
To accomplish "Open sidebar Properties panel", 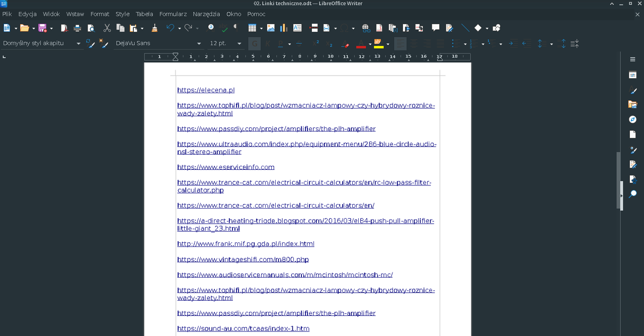I will pyautogui.click(x=633, y=75).
